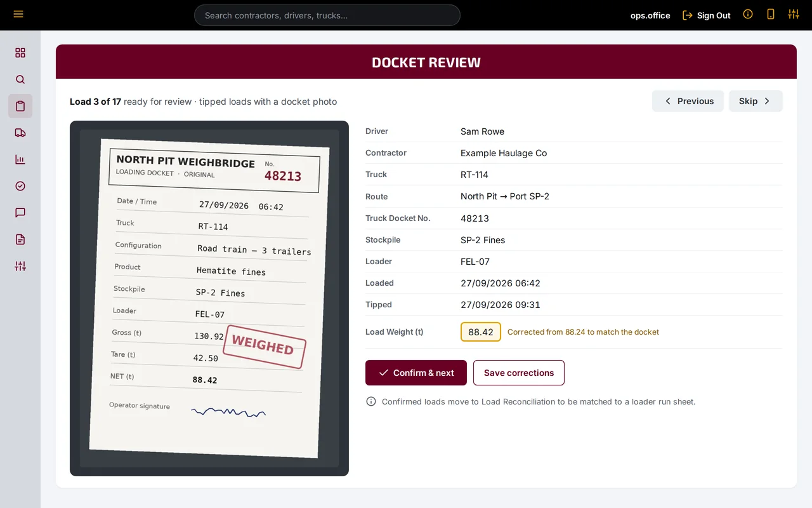The height and width of the screenshot is (508, 812).
Task: Open the weighbridge docket photo
Action: coord(209,298)
